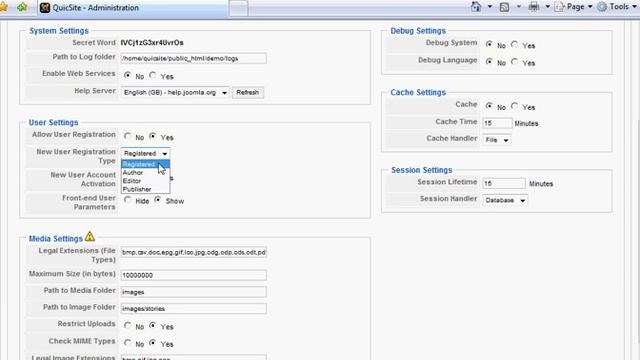
Task: Set Check MIME Types to Yes
Action: (153, 343)
